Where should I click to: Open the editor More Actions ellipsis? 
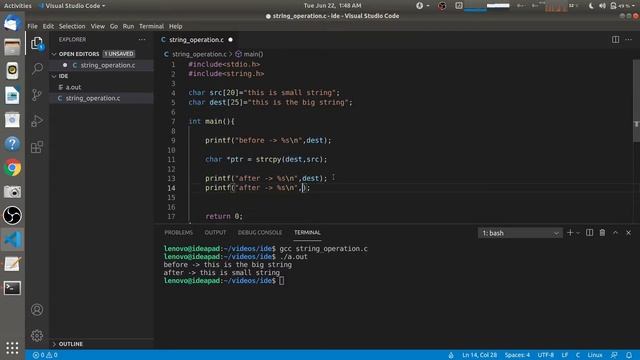pyautogui.click(x=629, y=40)
